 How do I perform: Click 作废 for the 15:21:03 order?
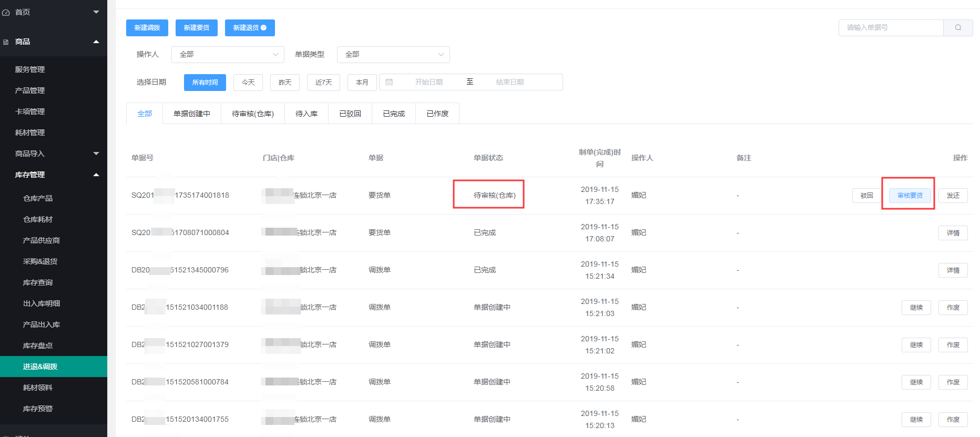953,308
